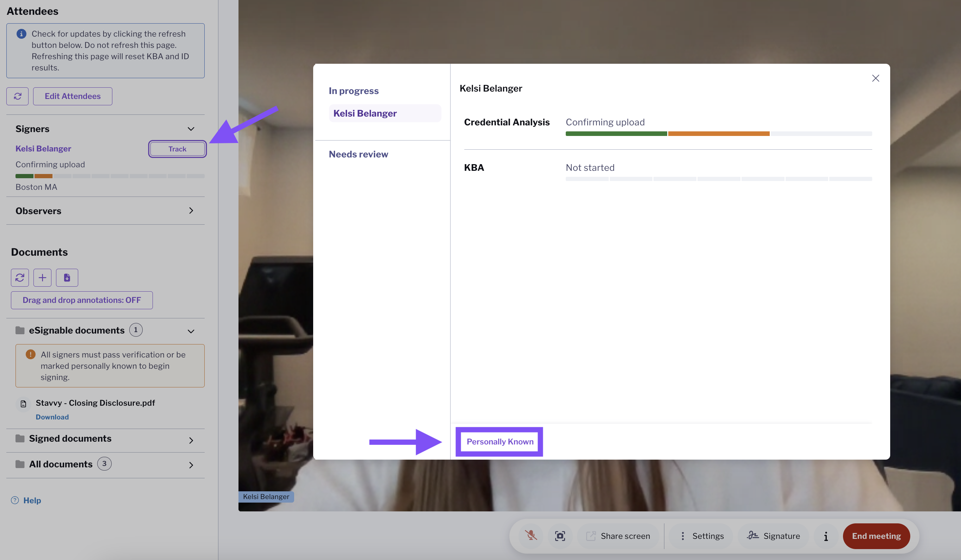Click Kelsi Belanger signer name in sidebar

43,148
